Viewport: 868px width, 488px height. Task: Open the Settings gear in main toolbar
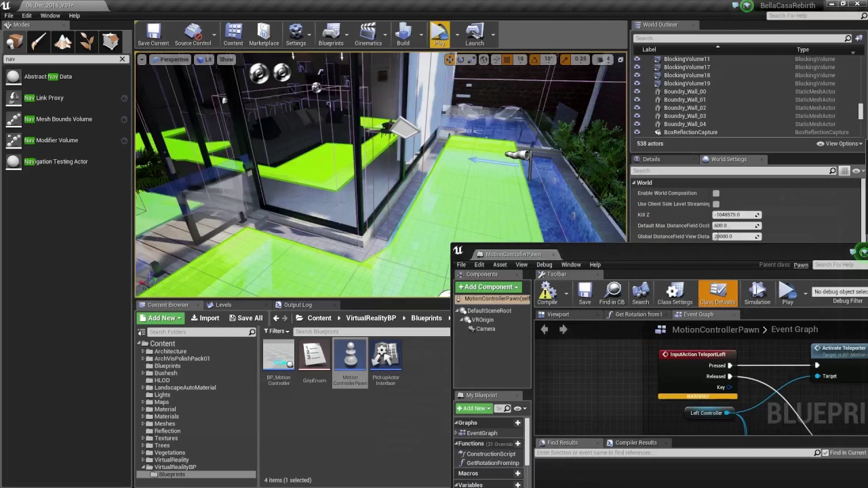pos(296,35)
